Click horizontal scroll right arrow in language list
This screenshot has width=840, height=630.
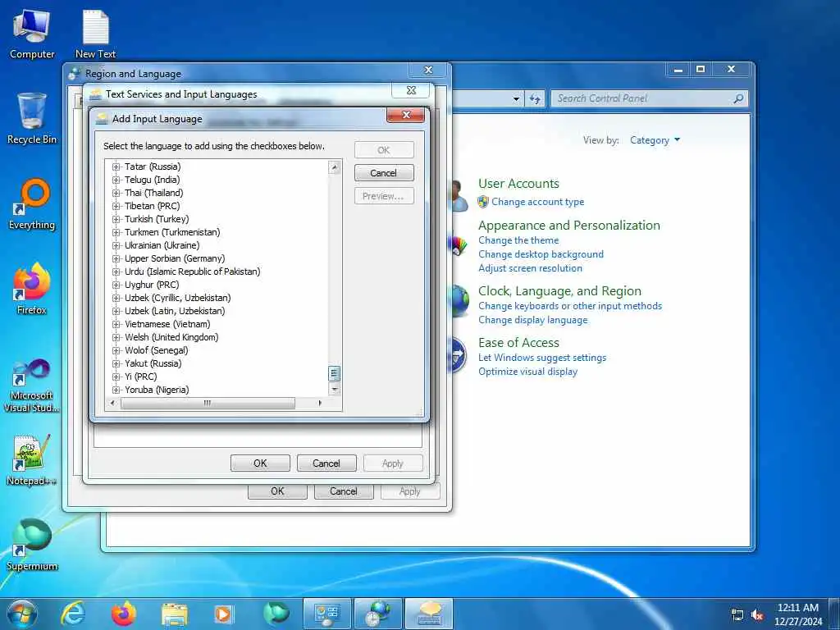click(x=320, y=403)
